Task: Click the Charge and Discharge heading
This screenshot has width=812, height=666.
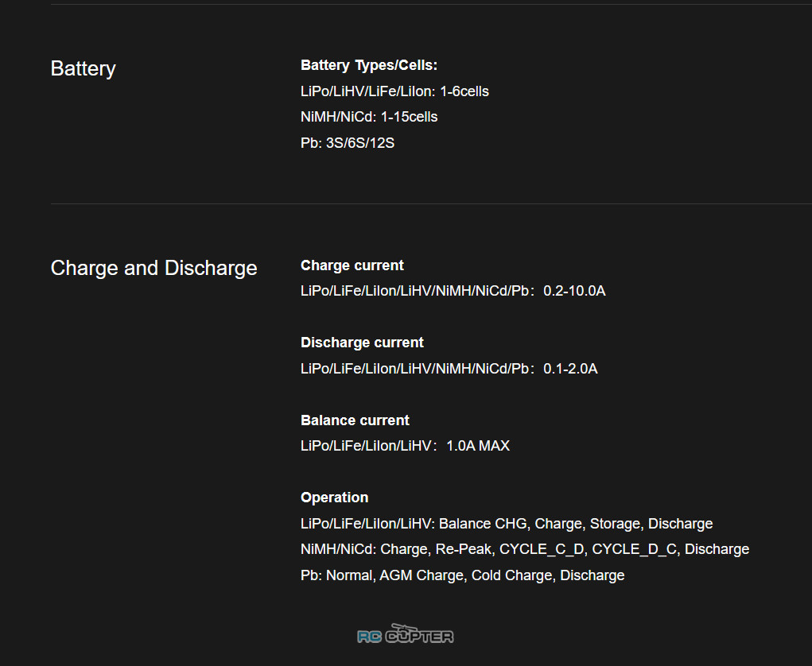Action: point(153,268)
